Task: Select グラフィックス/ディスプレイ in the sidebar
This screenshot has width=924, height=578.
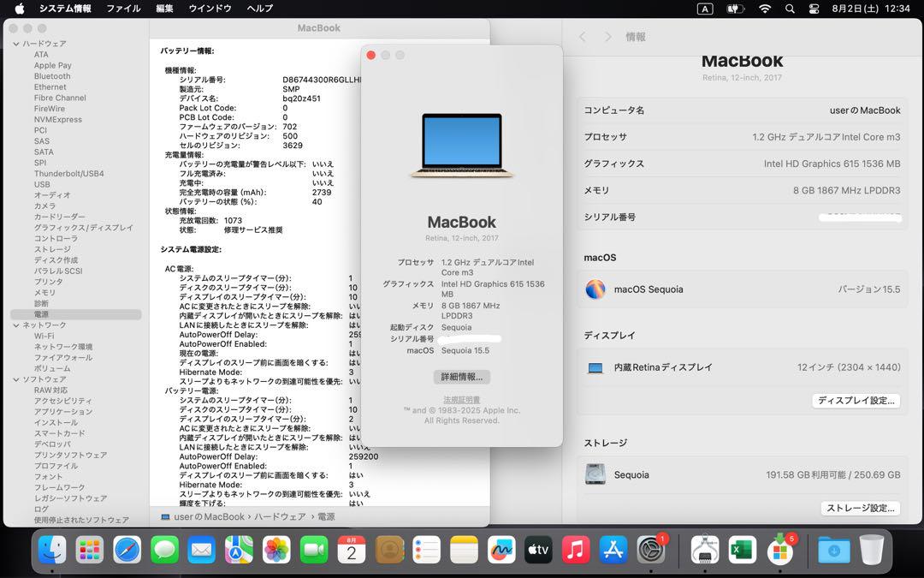Action: tap(84, 228)
